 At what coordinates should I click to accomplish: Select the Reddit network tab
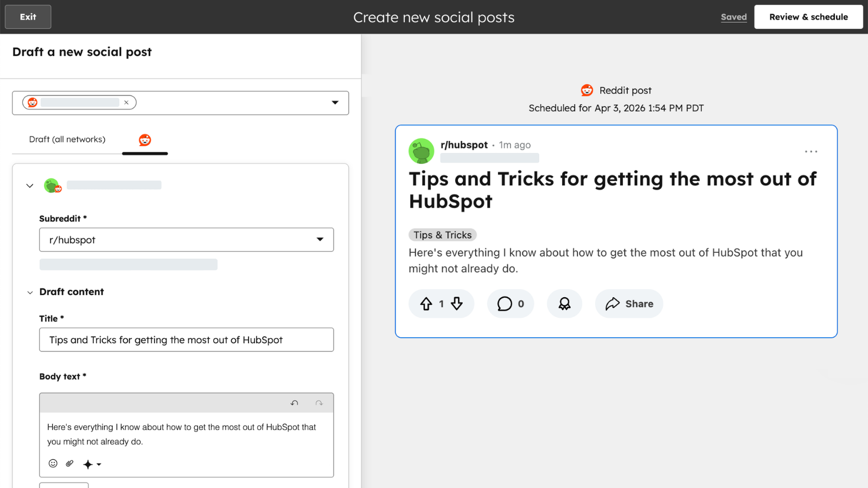coord(145,139)
